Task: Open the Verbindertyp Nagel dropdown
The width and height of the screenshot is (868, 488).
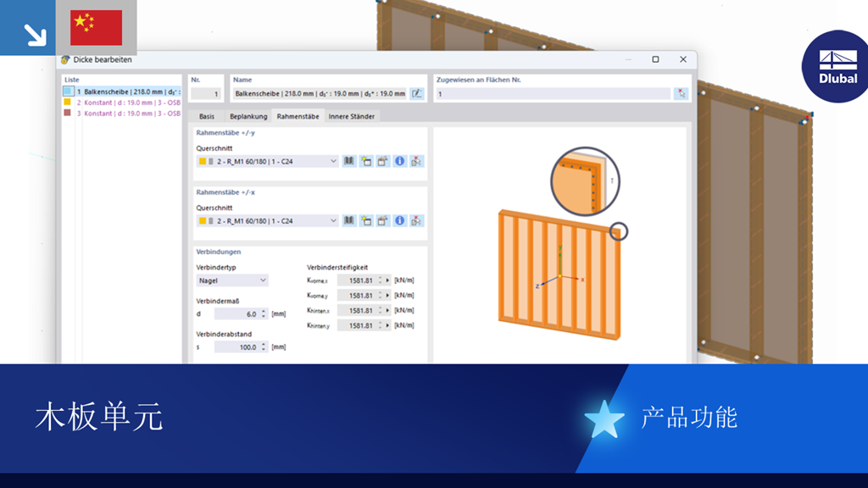Action: pyautogui.click(x=232, y=280)
